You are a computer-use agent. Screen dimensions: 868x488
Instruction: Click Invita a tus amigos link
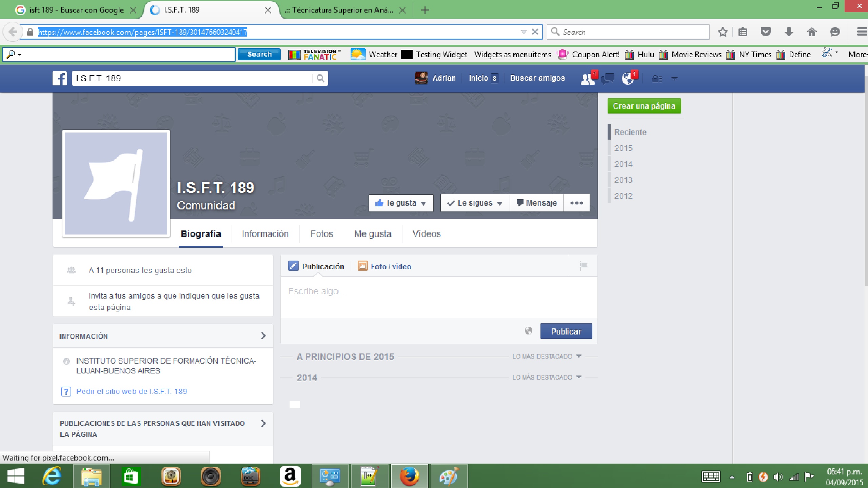coord(174,302)
